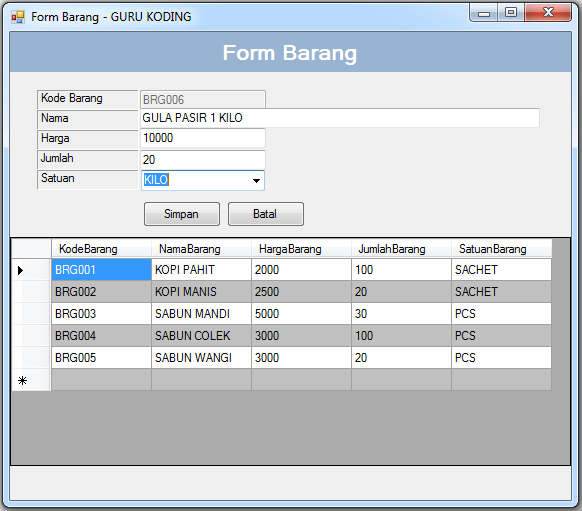Viewport: 582px width, 511px height.
Task: Sort by SatuanBarang column header
Action: click(x=501, y=249)
